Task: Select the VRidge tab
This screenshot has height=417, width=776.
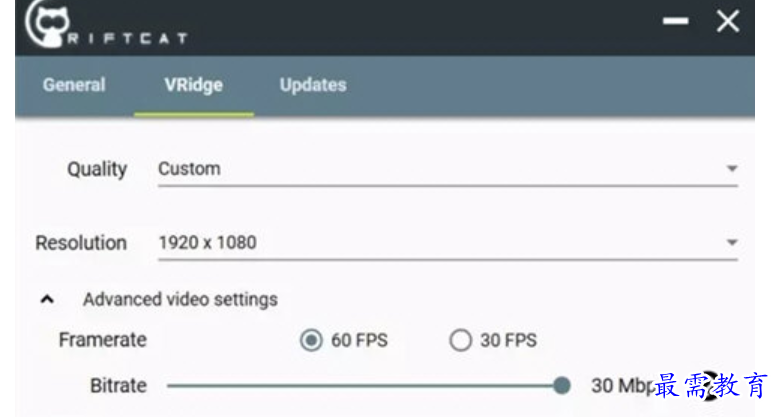Action: 194,86
